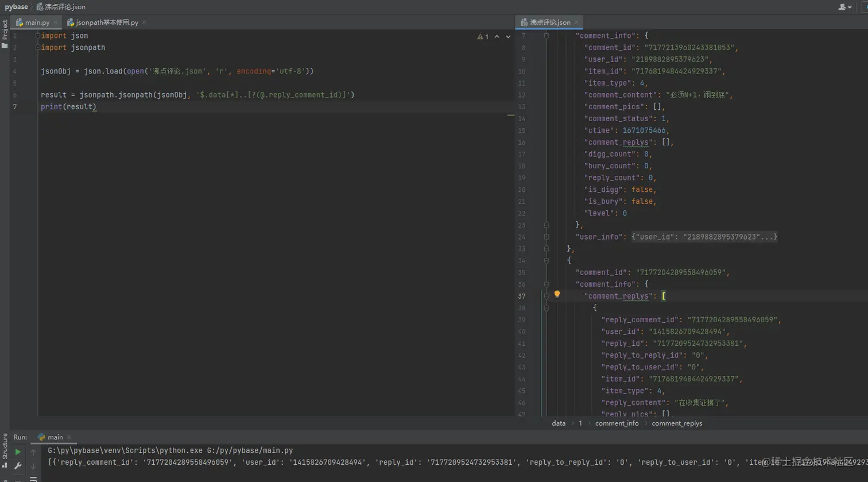Image resolution: width=868 pixels, height=482 pixels.
Task: Close the jsonpath基本使用.py tab
Action: [x=144, y=22]
